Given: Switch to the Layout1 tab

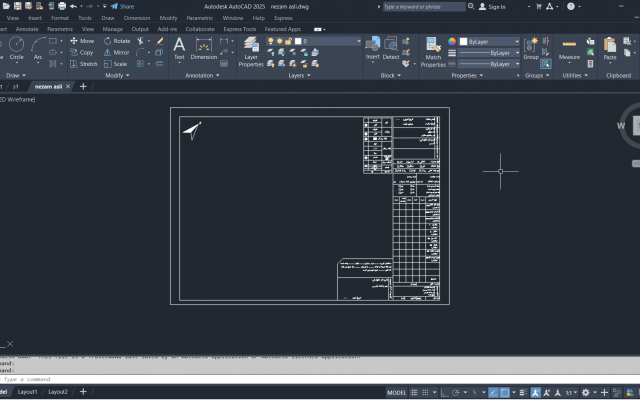Looking at the screenshot, I should tap(27, 392).
